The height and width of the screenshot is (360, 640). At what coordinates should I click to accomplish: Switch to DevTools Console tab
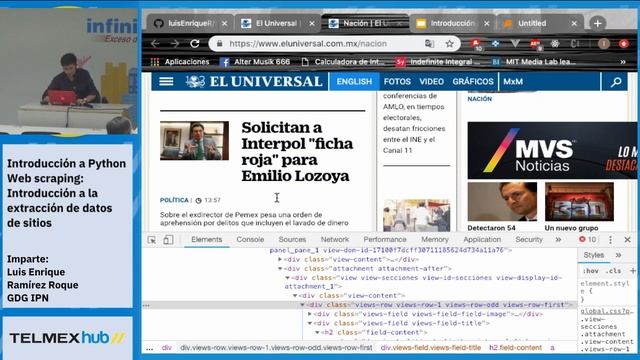coord(250,240)
